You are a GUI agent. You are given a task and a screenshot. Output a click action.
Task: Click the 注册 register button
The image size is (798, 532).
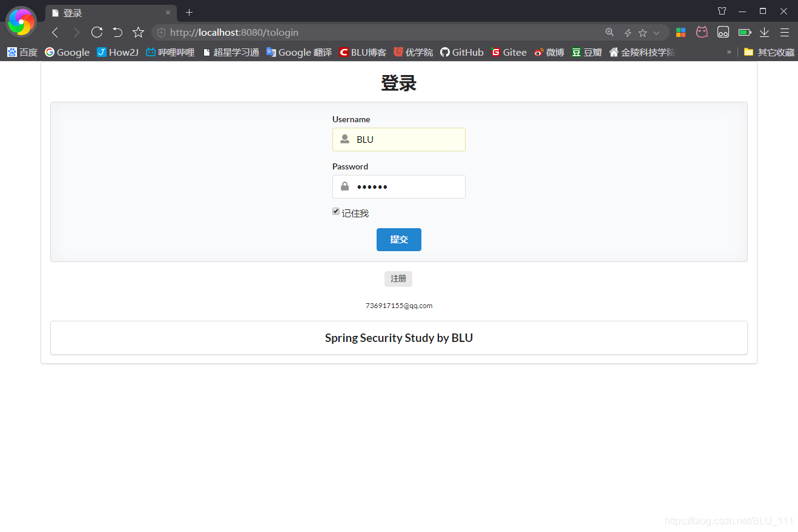[x=398, y=278]
